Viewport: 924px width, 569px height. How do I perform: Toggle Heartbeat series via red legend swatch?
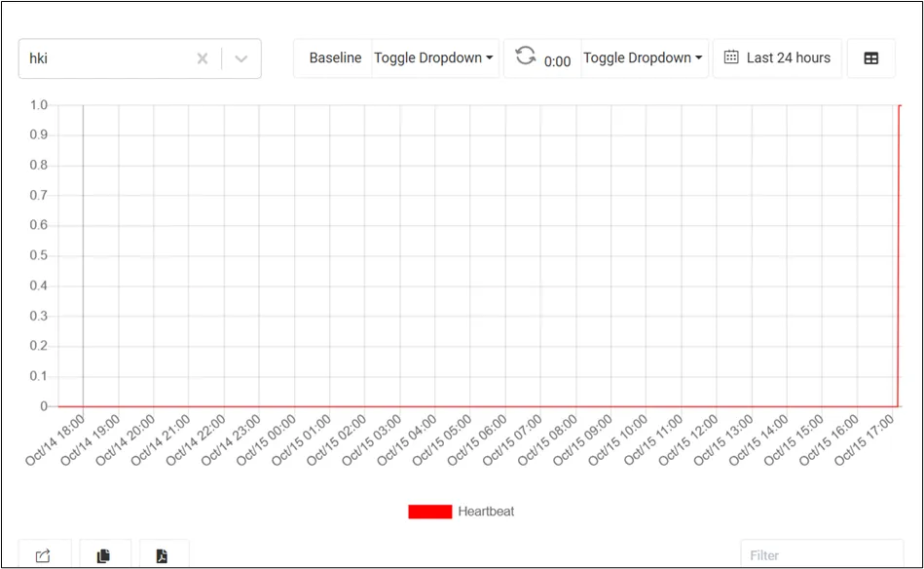(430, 512)
